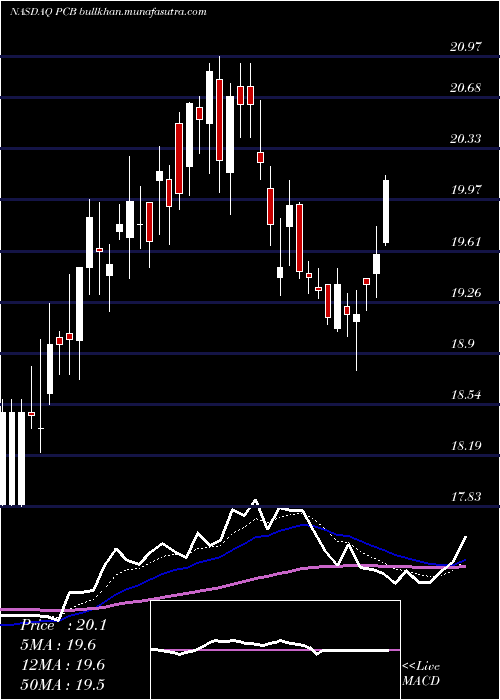Click the <<Live MACD label
The image size is (500, 700).
click(x=421, y=674)
